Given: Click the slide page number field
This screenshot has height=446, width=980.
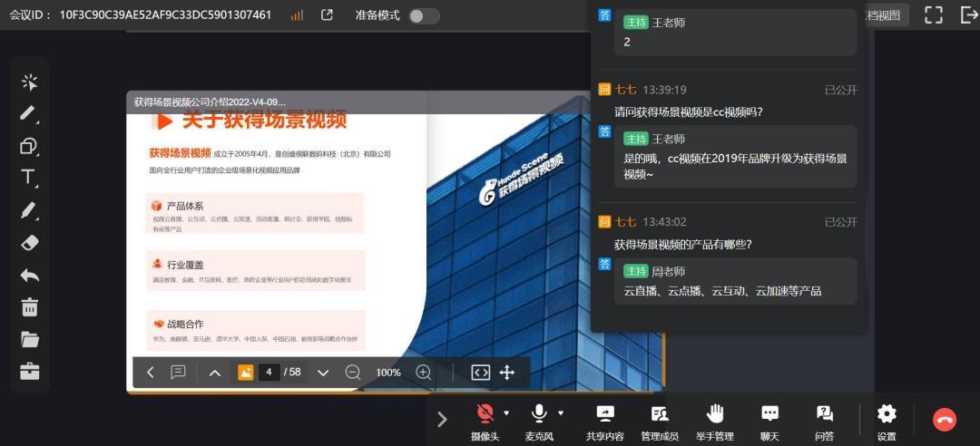Looking at the screenshot, I should [269, 373].
